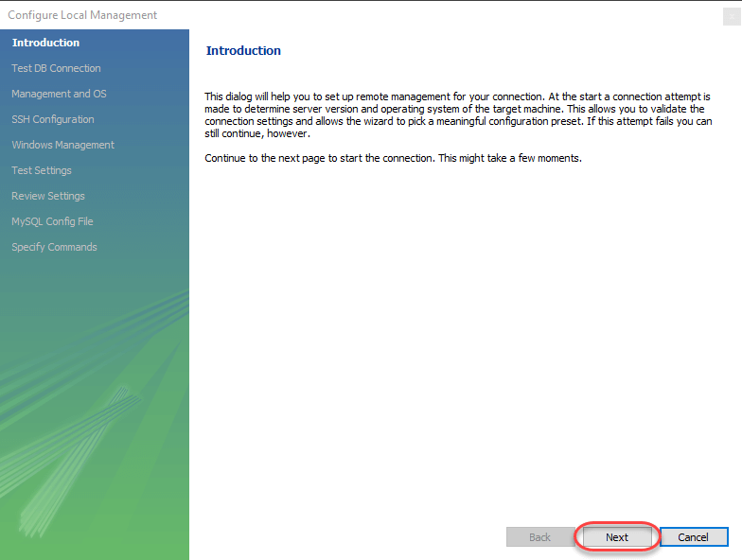
Task: Switch to the Test Settings step
Action: coord(42,170)
